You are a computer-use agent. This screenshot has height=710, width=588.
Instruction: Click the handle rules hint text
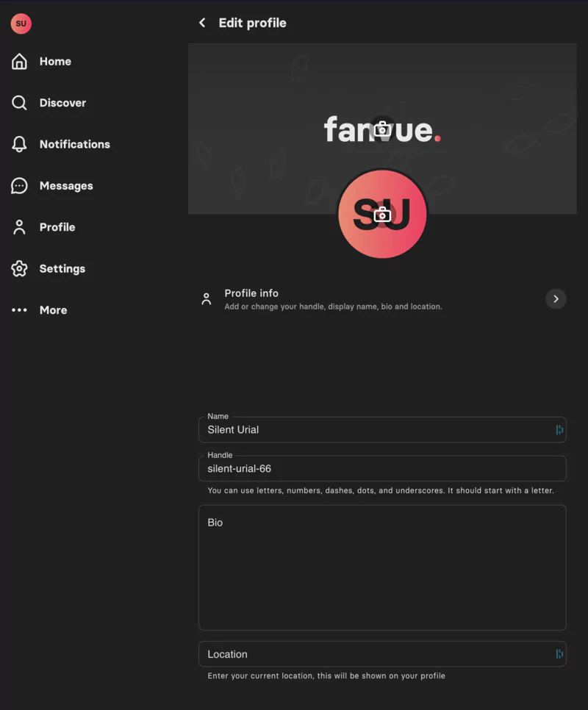[381, 490]
